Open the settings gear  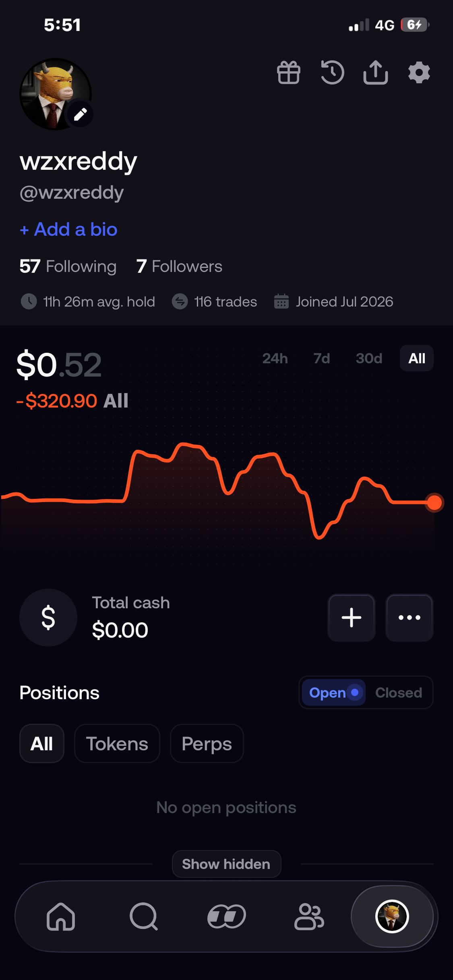(x=419, y=73)
